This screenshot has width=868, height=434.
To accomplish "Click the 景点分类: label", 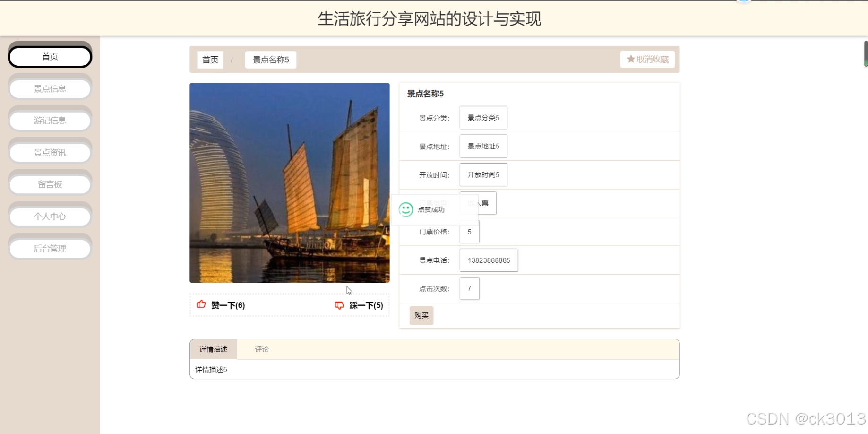I will [434, 118].
